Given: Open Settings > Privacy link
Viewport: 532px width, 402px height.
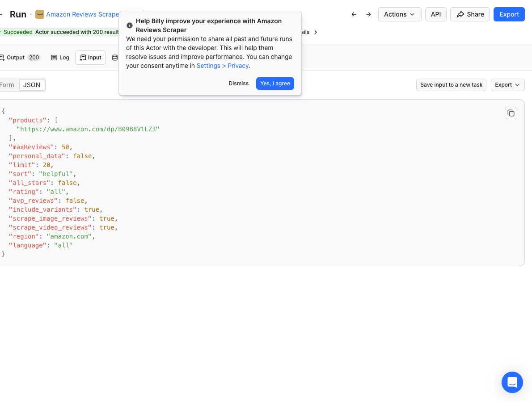Looking at the screenshot, I should [223, 66].
